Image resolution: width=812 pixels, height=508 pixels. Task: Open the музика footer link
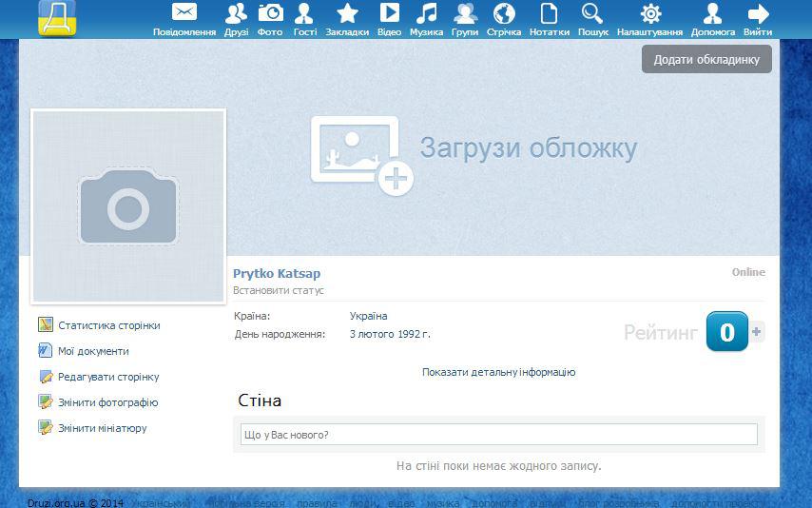(443, 503)
